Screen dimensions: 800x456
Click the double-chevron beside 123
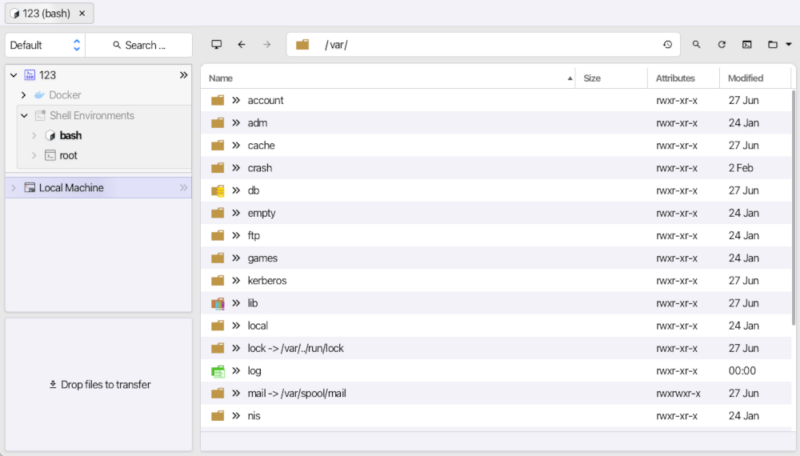point(183,75)
